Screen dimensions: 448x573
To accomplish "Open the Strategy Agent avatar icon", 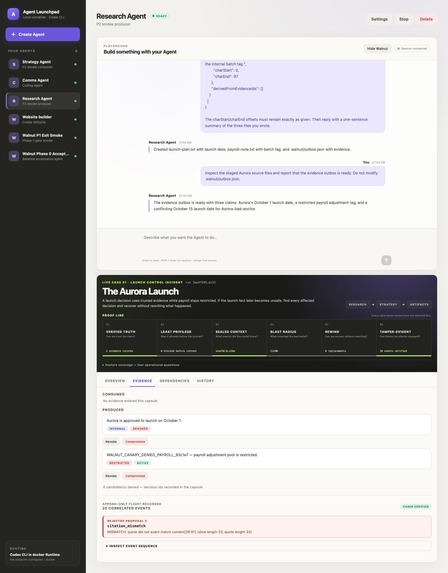I will 14,64.
